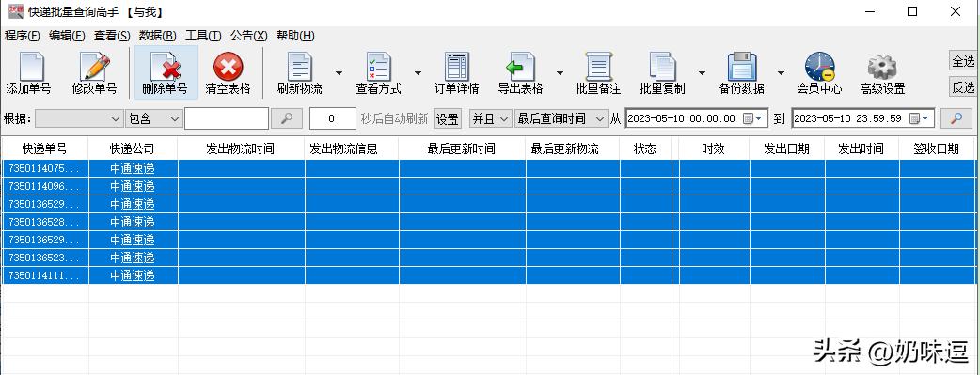Screen dimensions: 980x375
Task: Click the search icon beside keyword field
Action: [x=287, y=118]
